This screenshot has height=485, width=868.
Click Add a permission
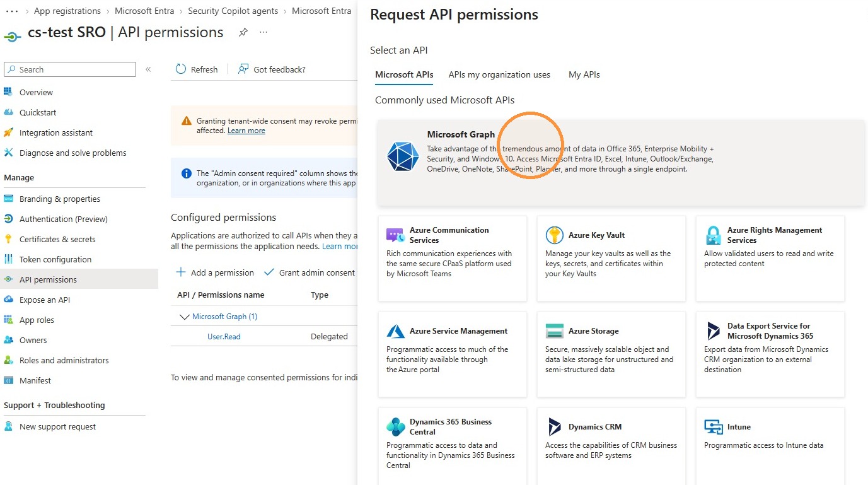[215, 272]
